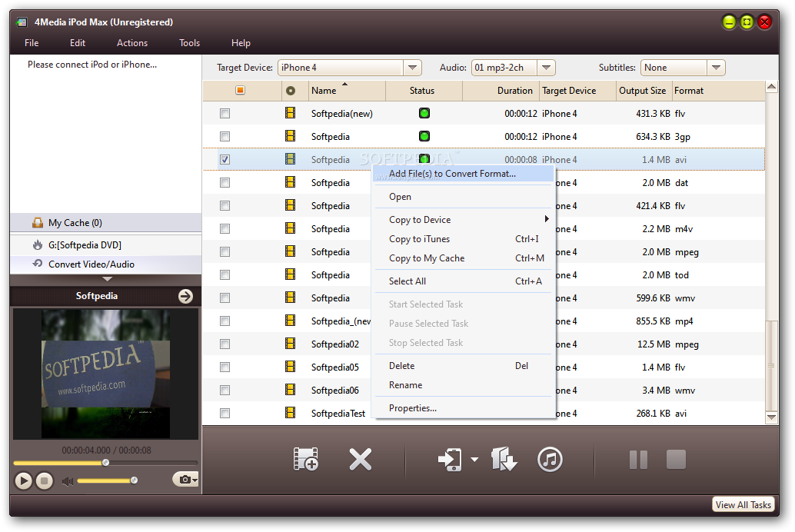Click the Output Size column header

(x=643, y=91)
